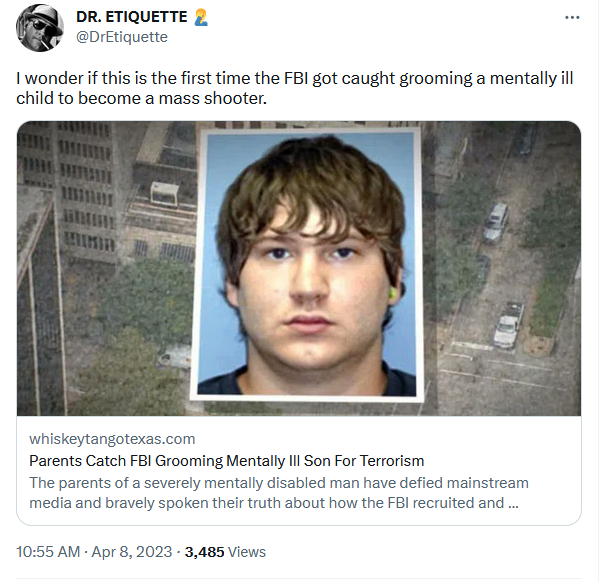Visit the DR. ETIQUETTE display name link
The height and width of the screenshot is (582, 600).
(132, 17)
